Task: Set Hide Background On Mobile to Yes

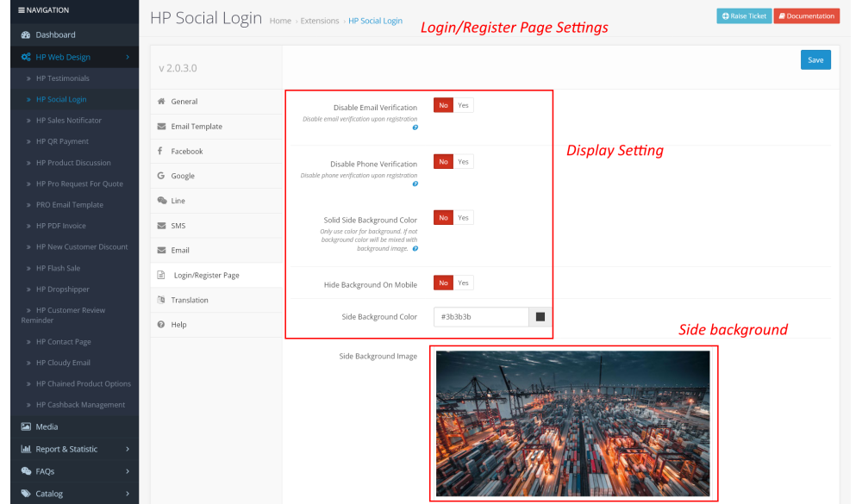Action: [x=464, y=283]
